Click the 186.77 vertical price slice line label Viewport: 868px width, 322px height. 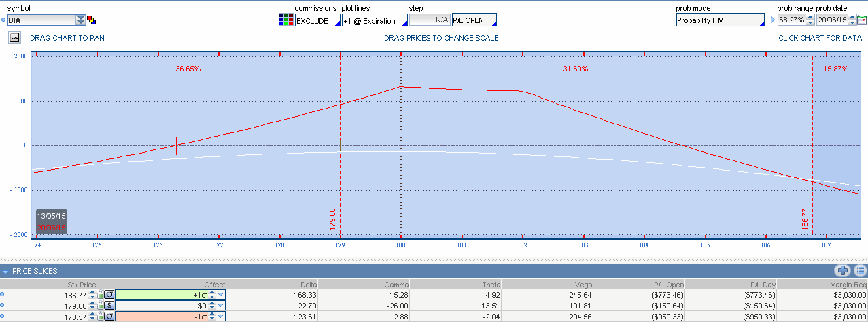tap(805, 220)
